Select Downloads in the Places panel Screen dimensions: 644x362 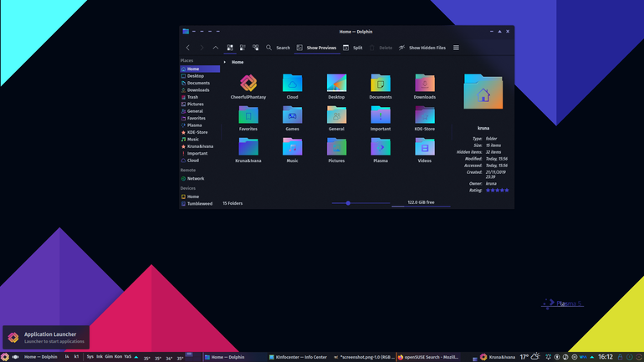(200, 90)
